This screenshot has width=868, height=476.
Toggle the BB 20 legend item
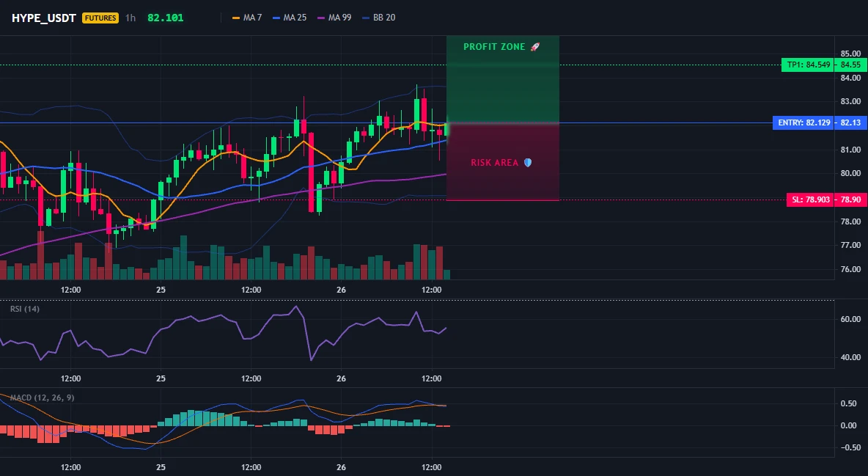(x=378, y=18)
